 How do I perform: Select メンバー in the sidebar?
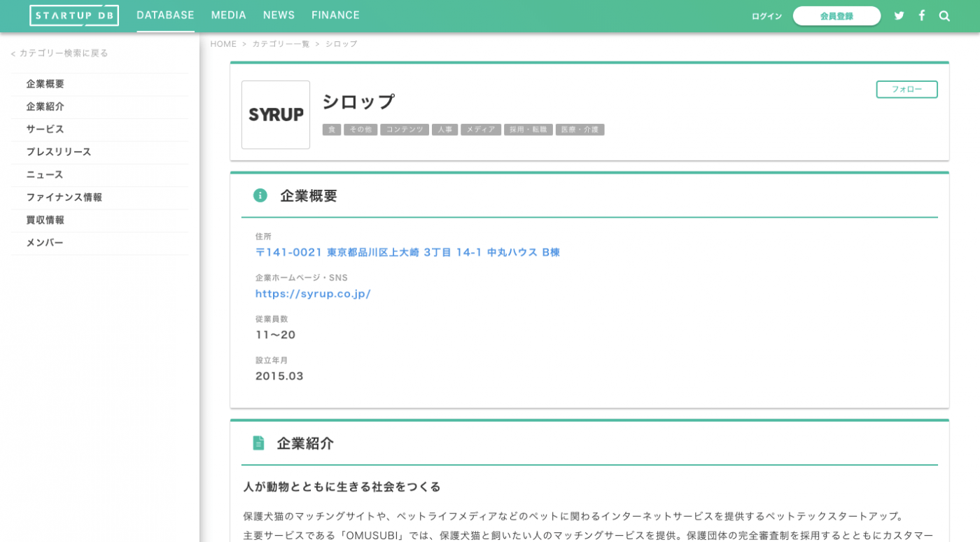point(99,243)
